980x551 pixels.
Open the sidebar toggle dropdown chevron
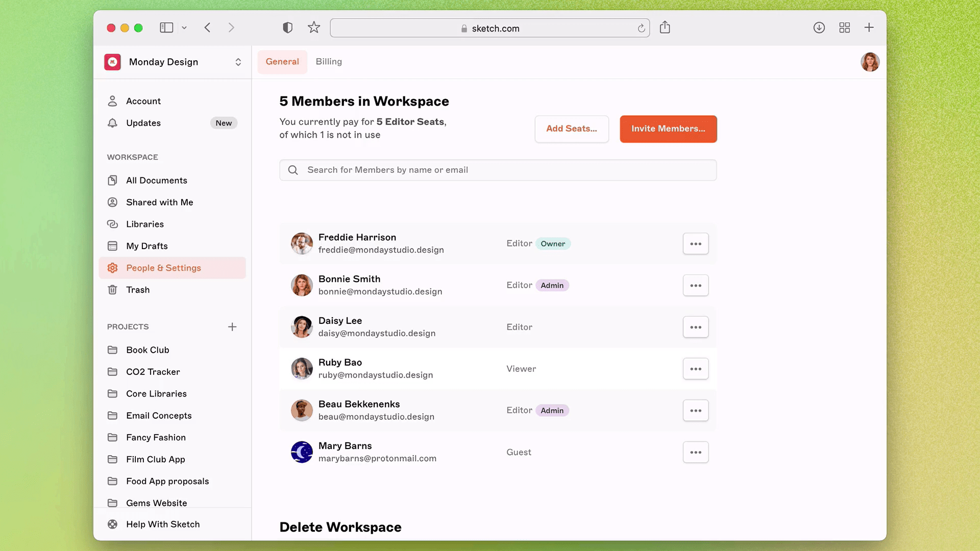(184, 28)
